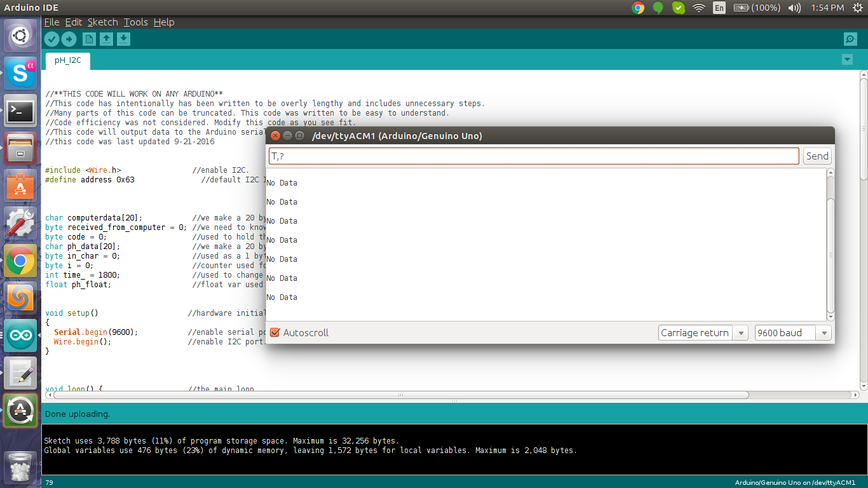Click the void setup() line
Image resolution: width=868 pixels, height=488 pixels.
pyautogui.click(x=72, y=313)
